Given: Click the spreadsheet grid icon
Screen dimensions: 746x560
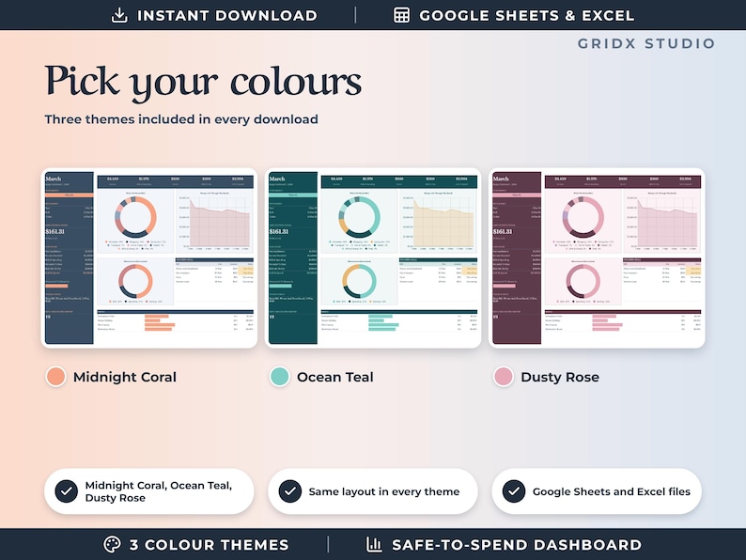Looking at the screenshot, I should (x=401, y=15).
